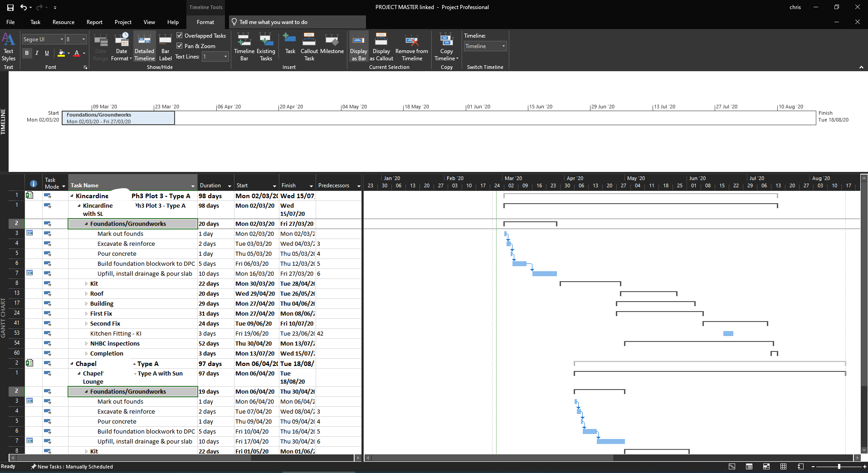Open the Copy Timeline options
The width and height of the screenshot is (868, 473).
click(447, 47)
